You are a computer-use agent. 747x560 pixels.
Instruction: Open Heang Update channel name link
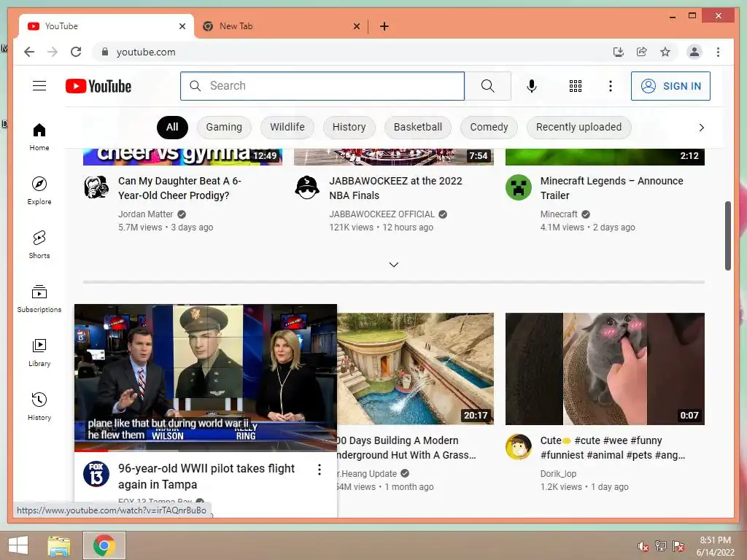tap(367, 474)
